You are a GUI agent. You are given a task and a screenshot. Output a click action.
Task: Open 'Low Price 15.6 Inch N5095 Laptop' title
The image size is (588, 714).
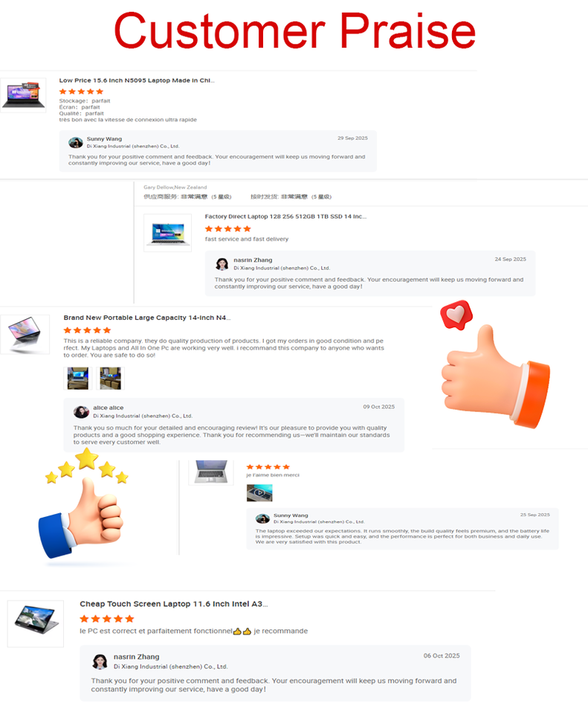coord(137,80)
